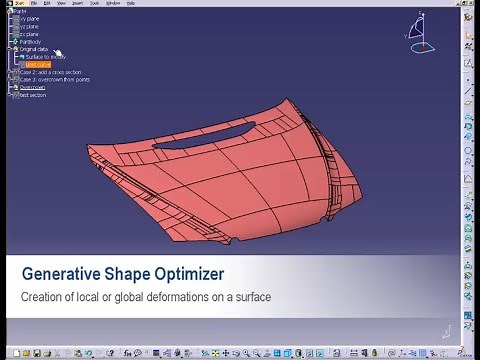Click the Paste icon
Screen dimensions: 480x360
[78, 353]
